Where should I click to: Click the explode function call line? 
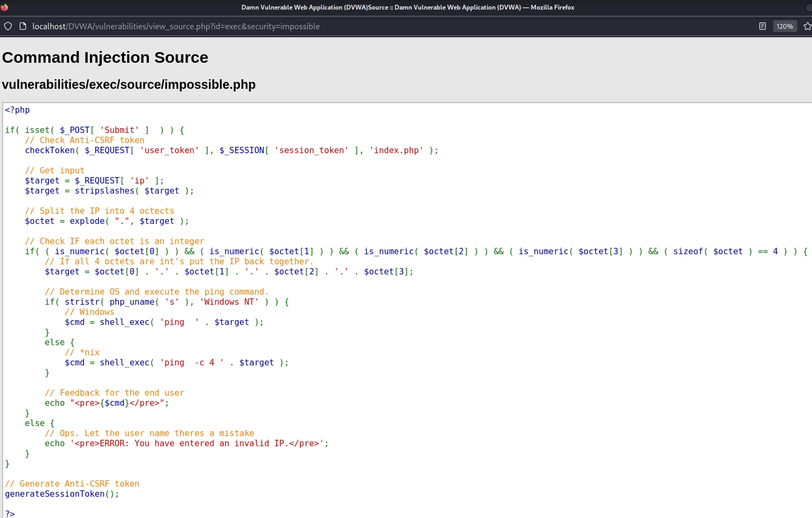pyautogui.click(x=106, y=221)
